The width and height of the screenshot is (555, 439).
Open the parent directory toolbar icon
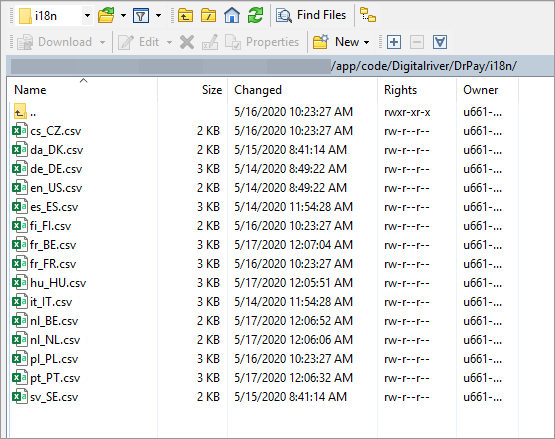[x=185, y=16]
